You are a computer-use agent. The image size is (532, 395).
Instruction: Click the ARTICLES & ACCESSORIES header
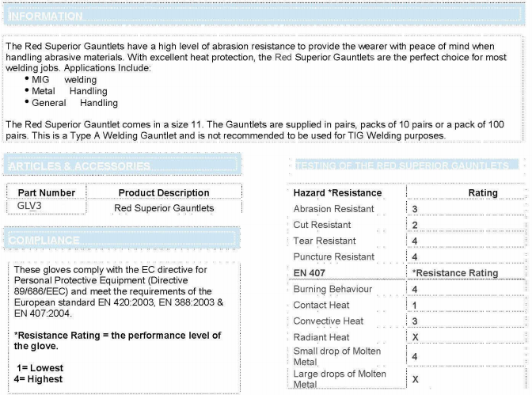[79, 166]
